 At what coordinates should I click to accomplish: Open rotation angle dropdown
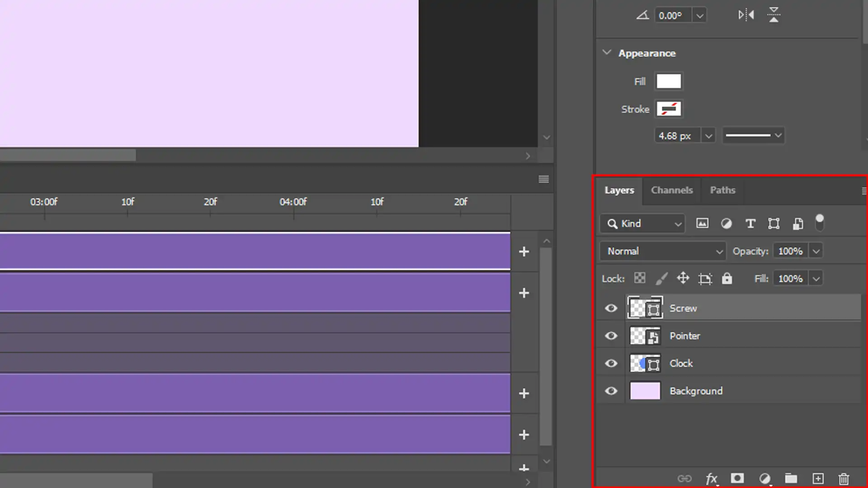coord(699,15)
